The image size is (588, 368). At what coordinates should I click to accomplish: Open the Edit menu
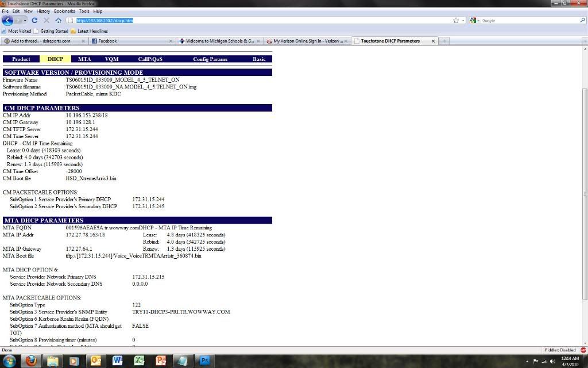point(16,11)
